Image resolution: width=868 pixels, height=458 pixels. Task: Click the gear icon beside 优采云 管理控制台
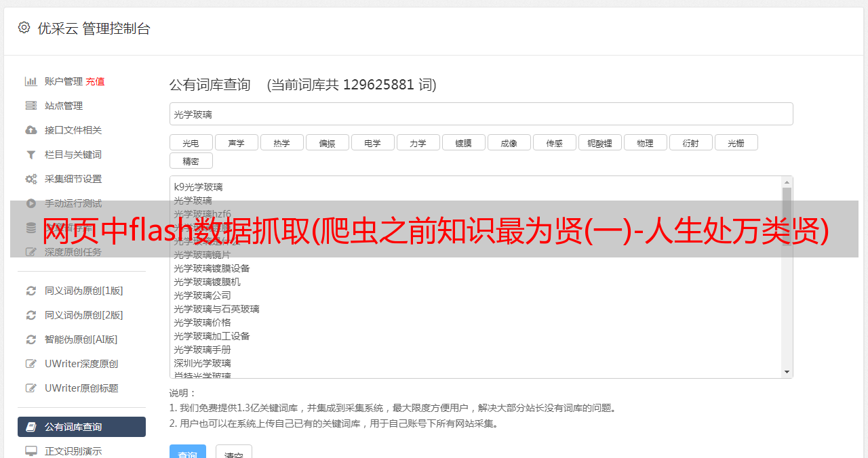tap(24, 28)
